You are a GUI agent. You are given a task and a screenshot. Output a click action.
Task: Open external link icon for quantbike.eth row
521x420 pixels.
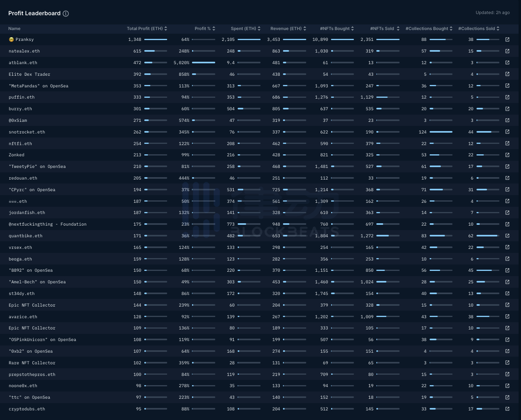click(x=507, y=236)
